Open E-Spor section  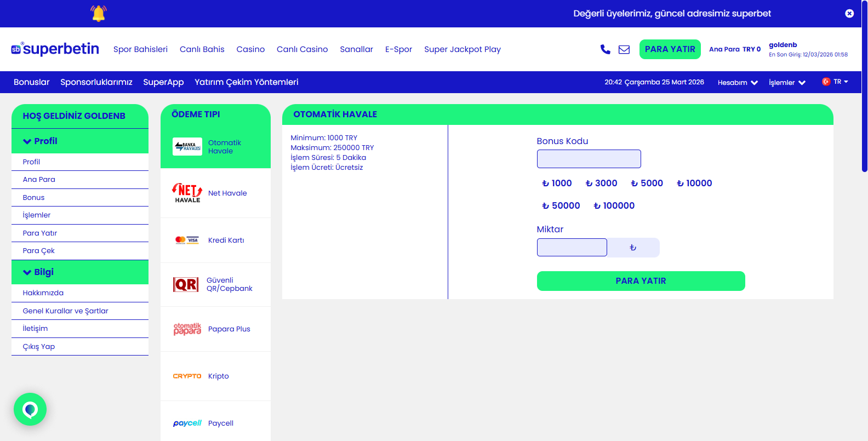click(398, 49)
